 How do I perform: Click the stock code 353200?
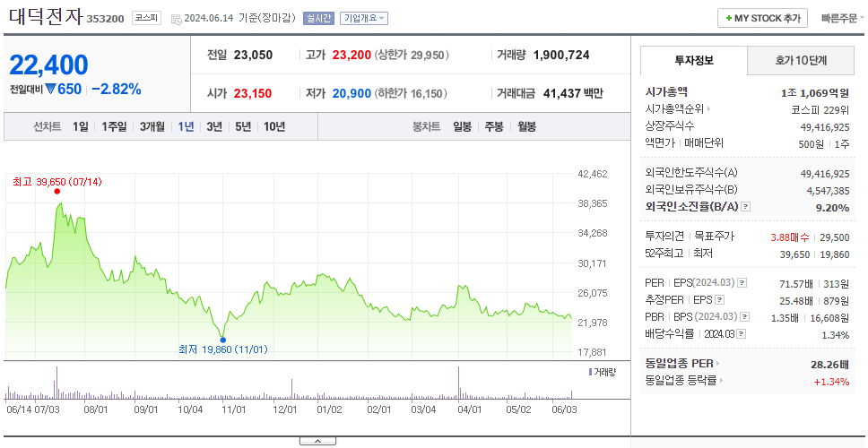pyautogui.click(x=105, y=20)
